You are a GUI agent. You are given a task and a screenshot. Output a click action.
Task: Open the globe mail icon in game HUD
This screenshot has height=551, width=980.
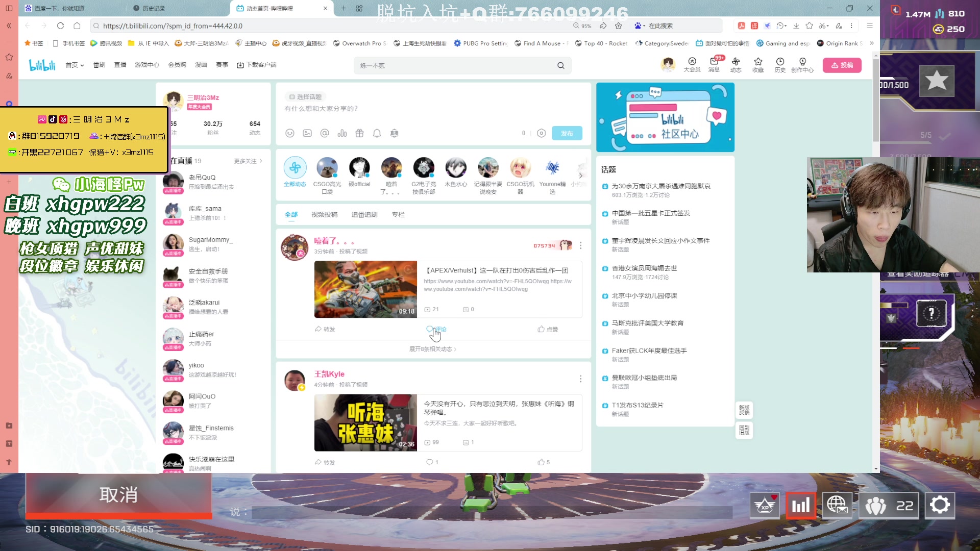click(837, 505)
